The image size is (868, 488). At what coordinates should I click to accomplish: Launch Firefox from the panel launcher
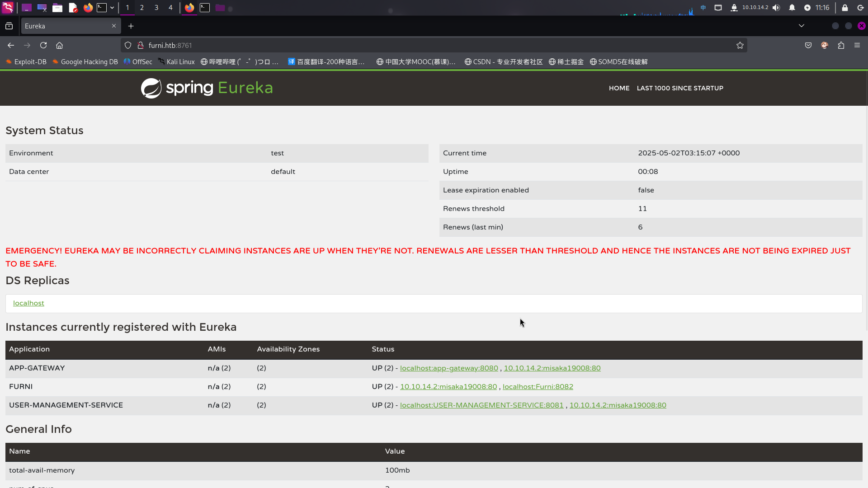coord(88,8)
